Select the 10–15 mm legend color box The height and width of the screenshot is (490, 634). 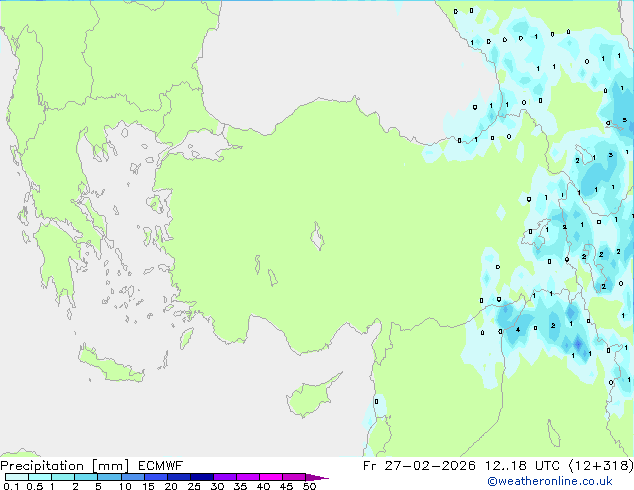pos(132,477)
